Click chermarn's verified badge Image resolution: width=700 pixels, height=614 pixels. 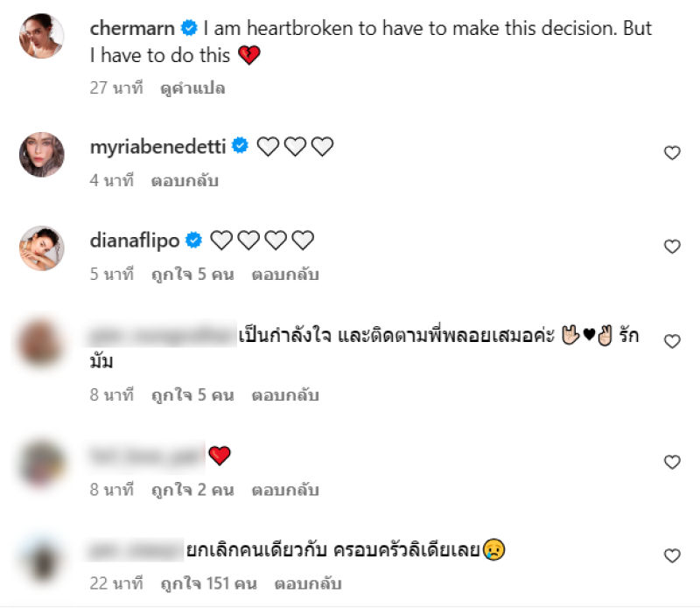click(x=188, y=29)
